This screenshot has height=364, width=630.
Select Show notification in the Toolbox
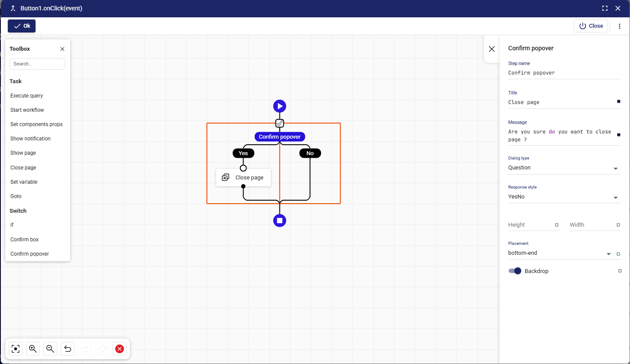[30, 139]
